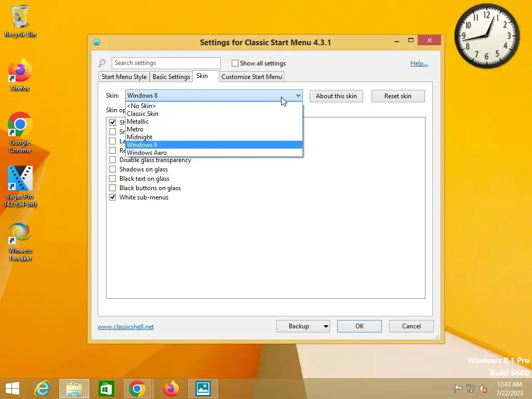Screen dimensions: 532x399
Task: Select <No Skin> from the list
Action: 214,106
